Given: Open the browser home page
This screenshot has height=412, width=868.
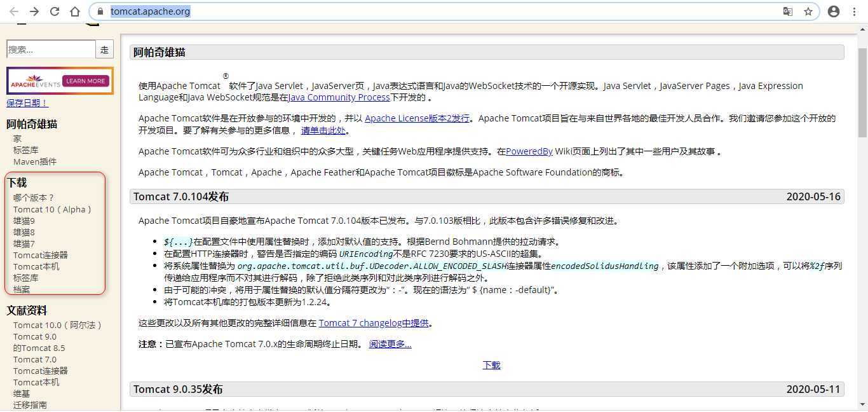Looking at the screenshot, I should point(75,11).
